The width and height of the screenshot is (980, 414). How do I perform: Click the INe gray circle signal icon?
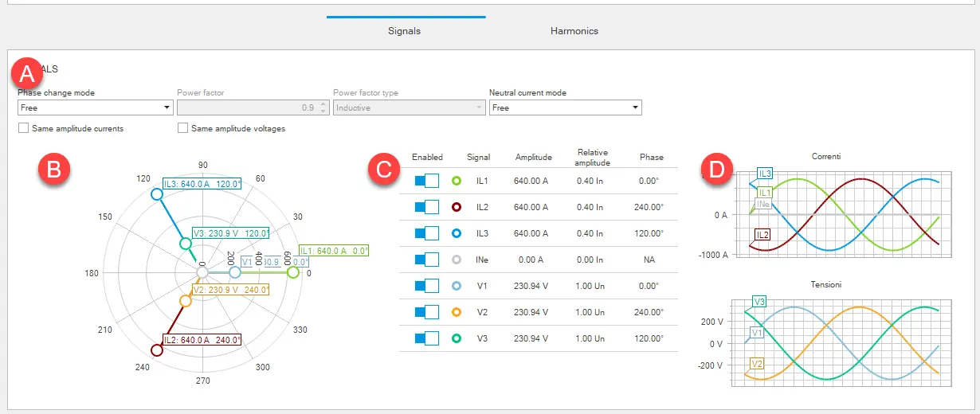coord(457,260)
